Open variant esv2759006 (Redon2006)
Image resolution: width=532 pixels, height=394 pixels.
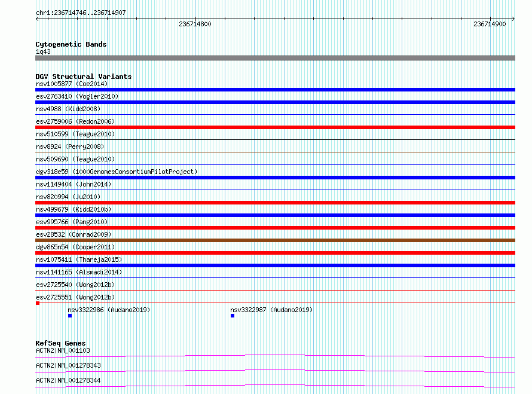[75, 121]
